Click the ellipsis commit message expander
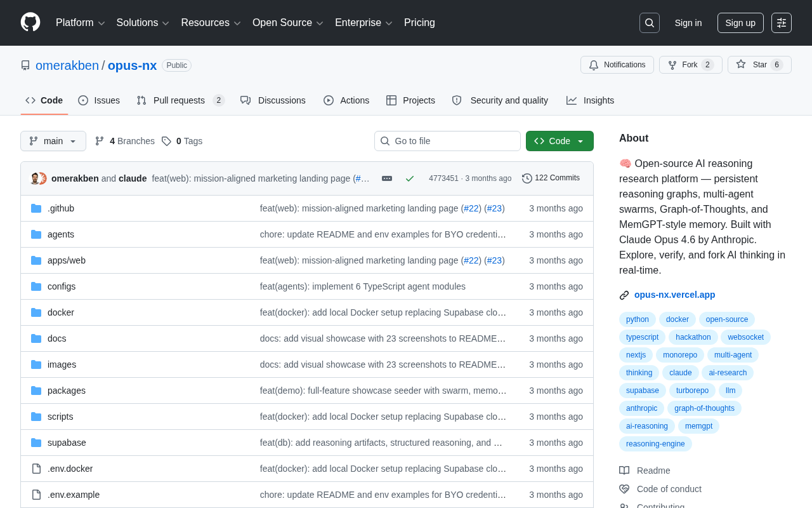812x508 pixels. click(x=387, y=178)
